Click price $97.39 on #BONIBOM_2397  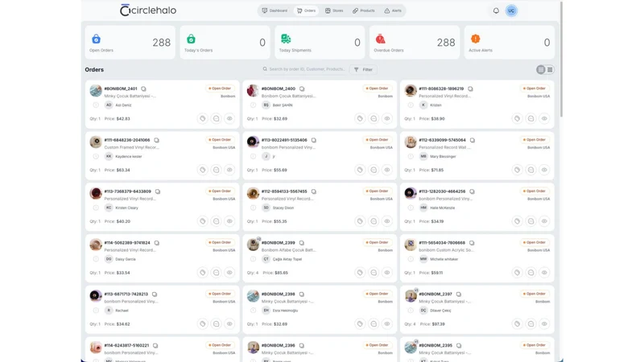click(x=438, y=324)
